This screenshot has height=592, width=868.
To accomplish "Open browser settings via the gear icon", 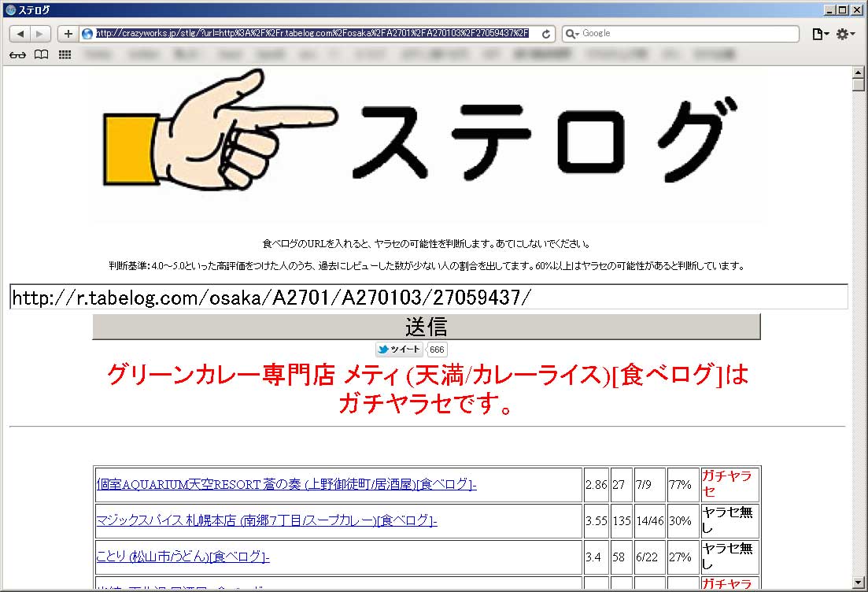I will point(841,34).
